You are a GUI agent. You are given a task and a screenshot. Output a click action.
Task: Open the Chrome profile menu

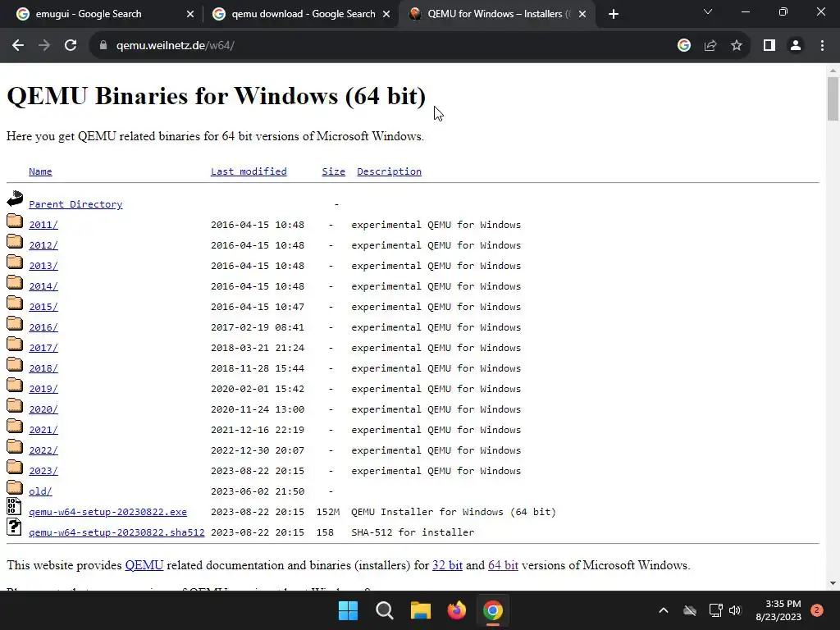tap(796, 46)
